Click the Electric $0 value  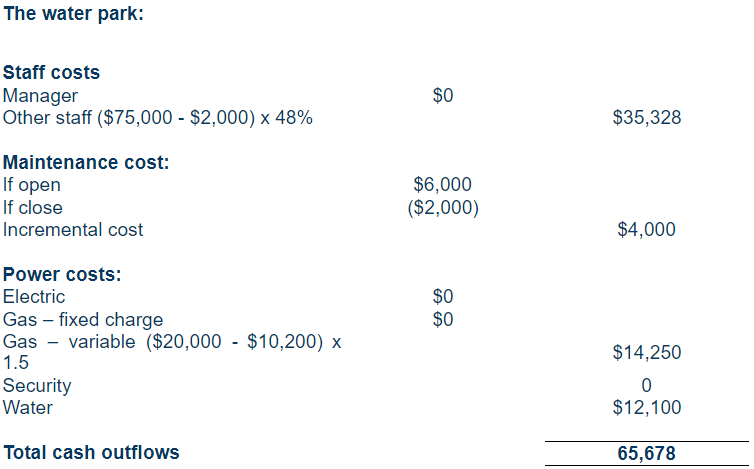pos(443,296)
